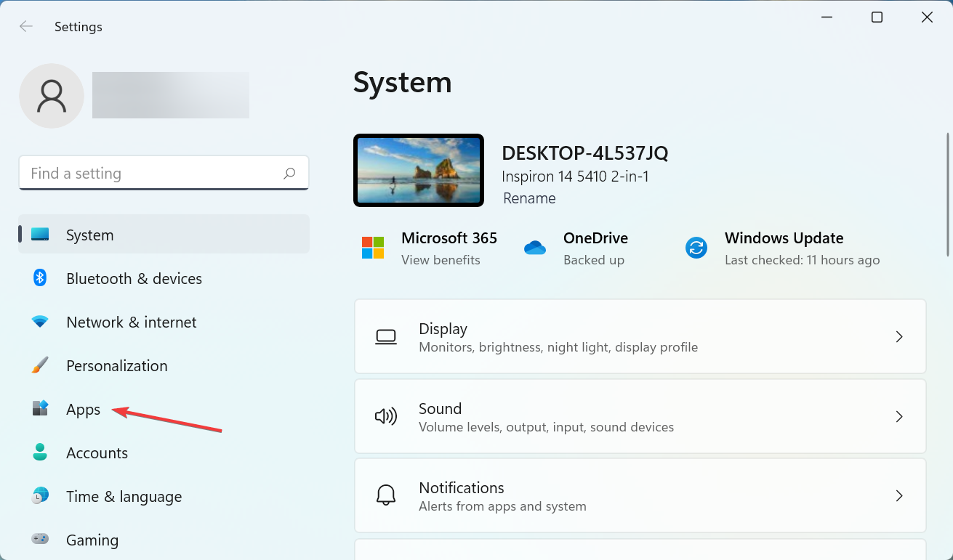Click the user profile avatar
This screenshot has height=560, width=953.
coord(51,95)
